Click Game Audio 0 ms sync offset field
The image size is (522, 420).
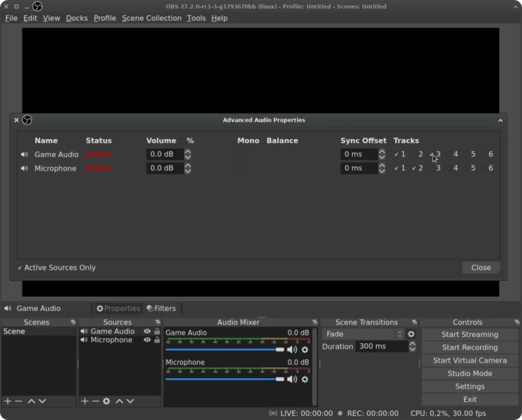[359, 154]
